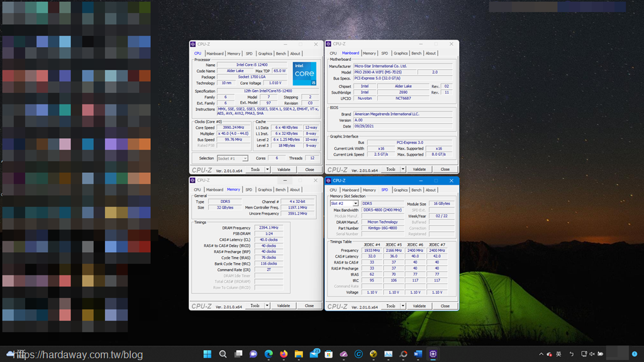Select DRAM Manuf. 'Micron Technology'
Image resolution: width=644 pixels, height=362 pixels.
382,222
